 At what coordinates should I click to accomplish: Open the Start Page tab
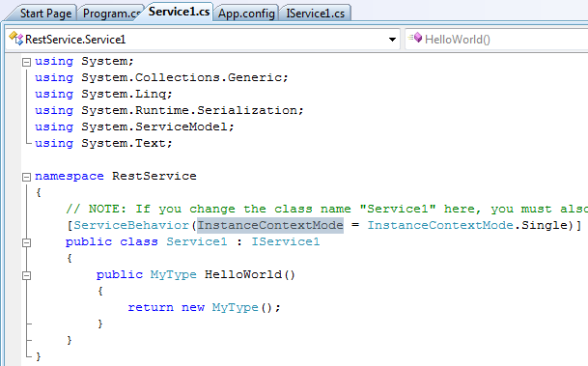point(45,14)
